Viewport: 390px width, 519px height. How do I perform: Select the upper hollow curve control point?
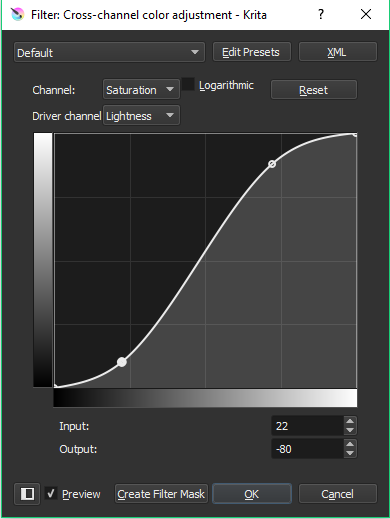click(x=272, y=164)
